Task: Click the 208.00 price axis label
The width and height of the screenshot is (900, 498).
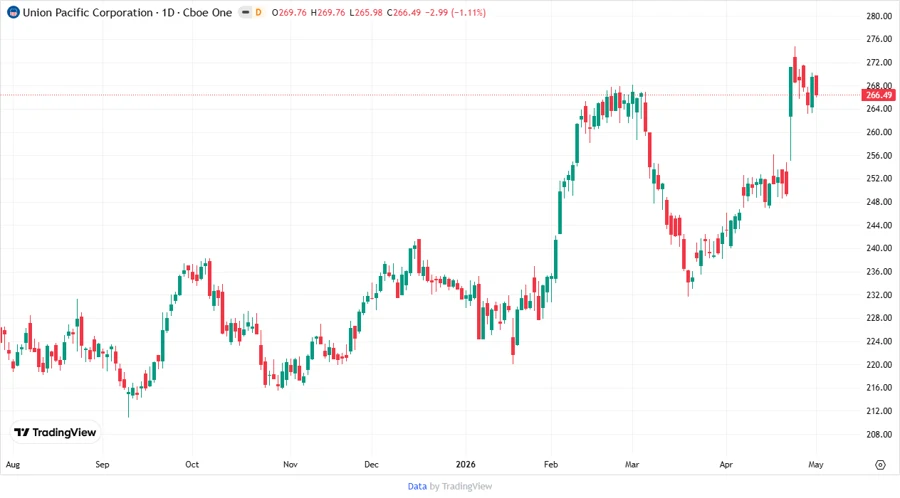Action: (x=879, y=434)
